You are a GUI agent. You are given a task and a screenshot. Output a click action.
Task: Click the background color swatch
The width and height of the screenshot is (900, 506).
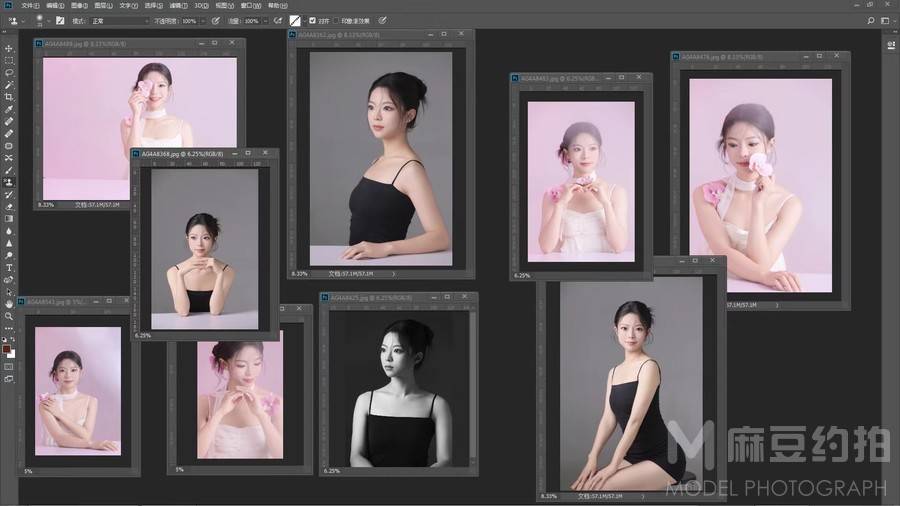(11, 354)
